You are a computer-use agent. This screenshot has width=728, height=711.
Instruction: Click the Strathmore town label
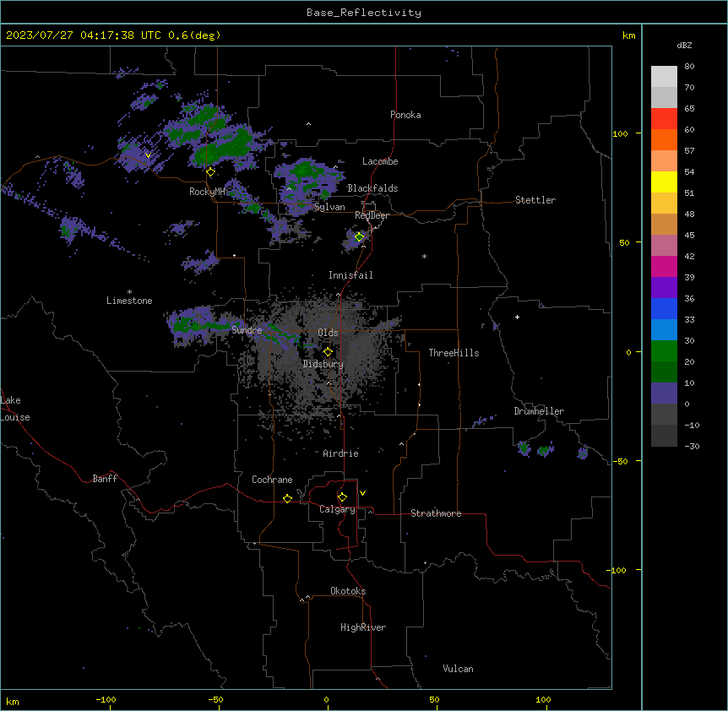436,513
